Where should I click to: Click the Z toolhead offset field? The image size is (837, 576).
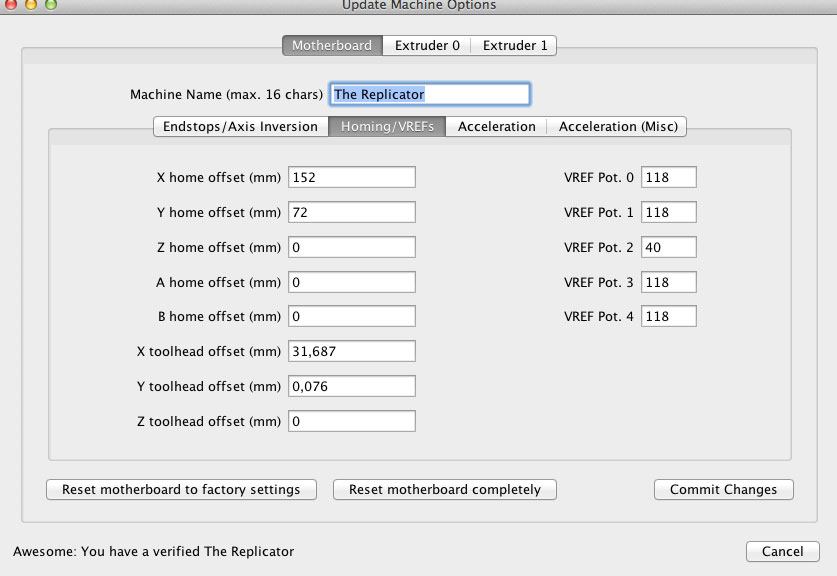pos(352,421)
